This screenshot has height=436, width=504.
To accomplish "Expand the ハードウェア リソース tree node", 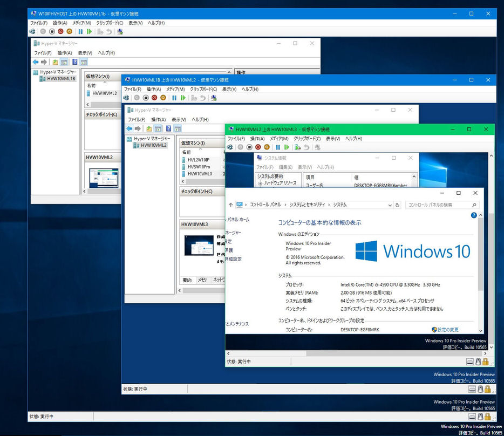I will click(260, 183).
